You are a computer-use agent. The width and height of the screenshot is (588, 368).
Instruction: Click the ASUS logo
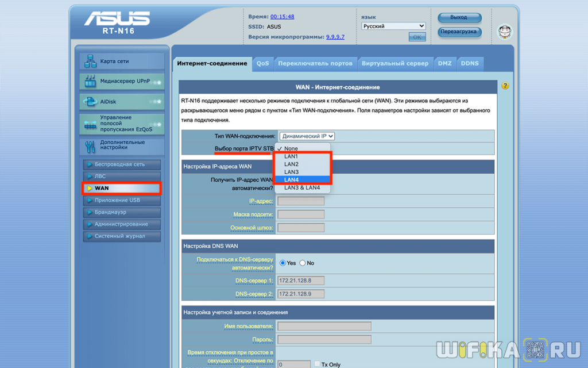tap(118, 19)
